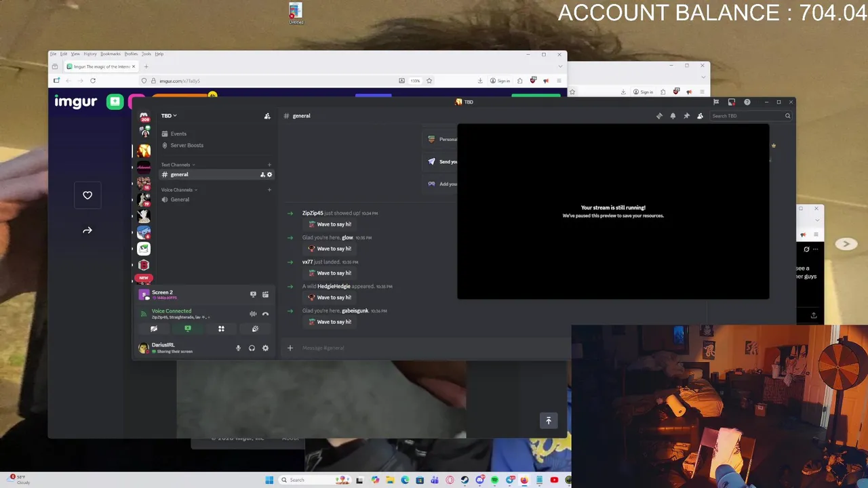Open Firefox History menu
868x488 pixels.
(90, 54)
